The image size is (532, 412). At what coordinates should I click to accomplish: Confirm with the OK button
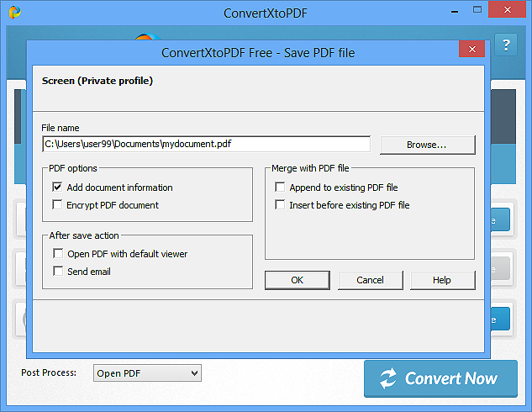pos(298,280)
